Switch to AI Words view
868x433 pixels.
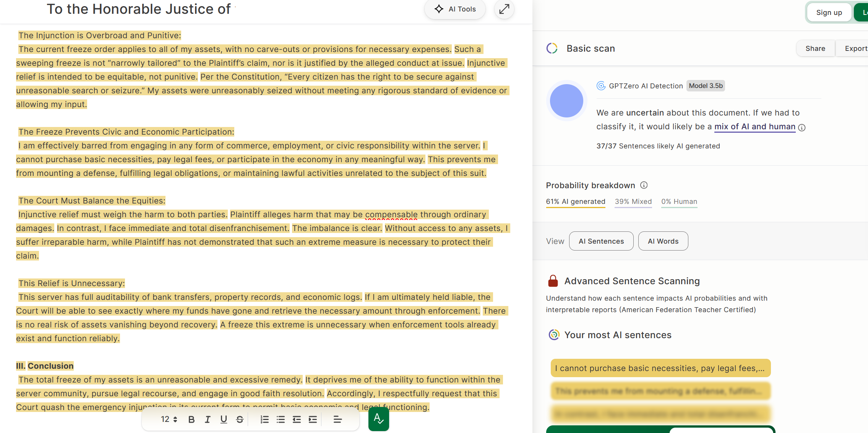tap(663, 241)
